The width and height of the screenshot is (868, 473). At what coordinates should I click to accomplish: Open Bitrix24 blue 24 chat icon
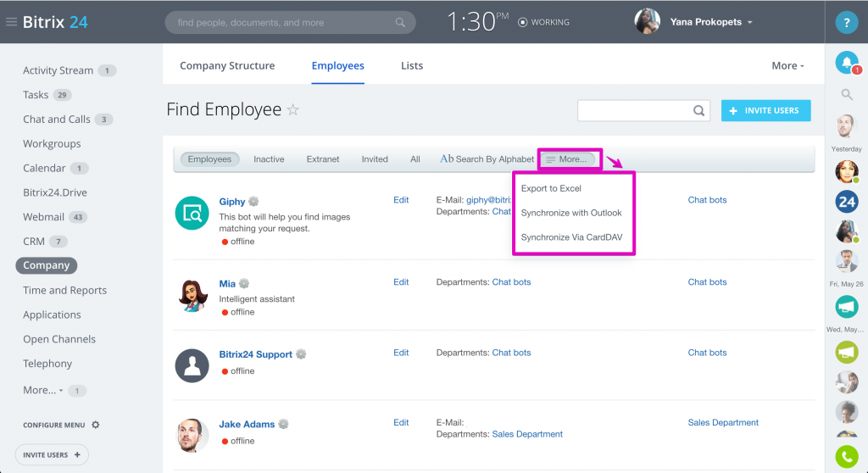click(x=847, y=201)
